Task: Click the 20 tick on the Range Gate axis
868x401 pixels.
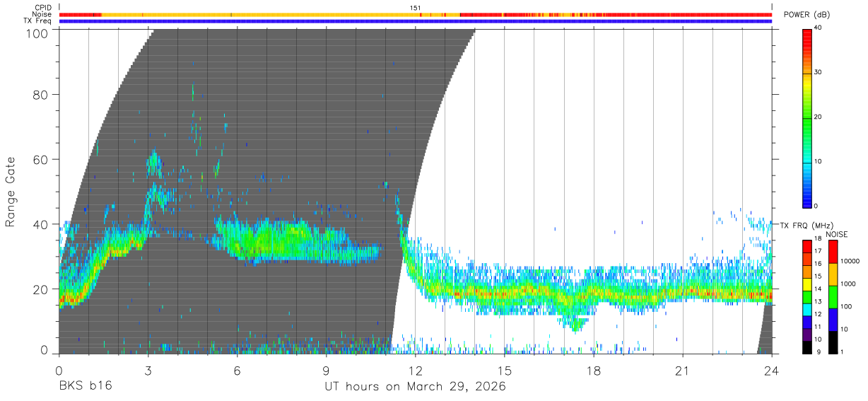Action: click(40, 289)
